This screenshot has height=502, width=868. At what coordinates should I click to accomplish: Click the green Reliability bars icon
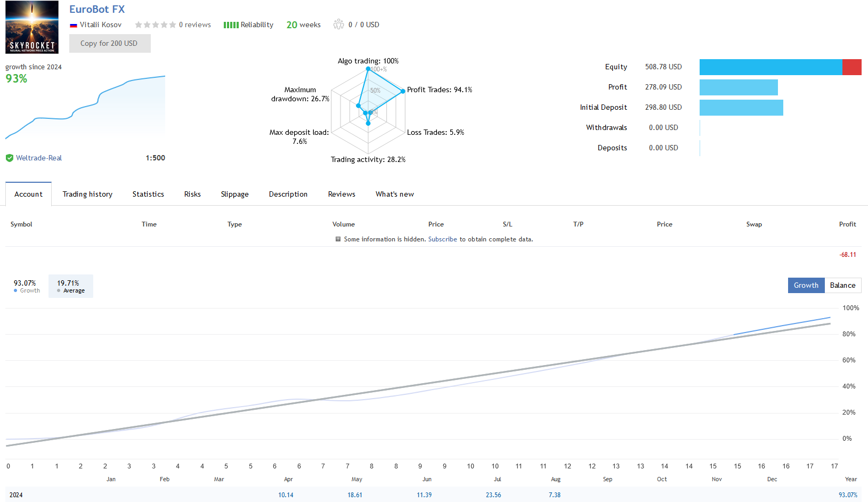231,25
